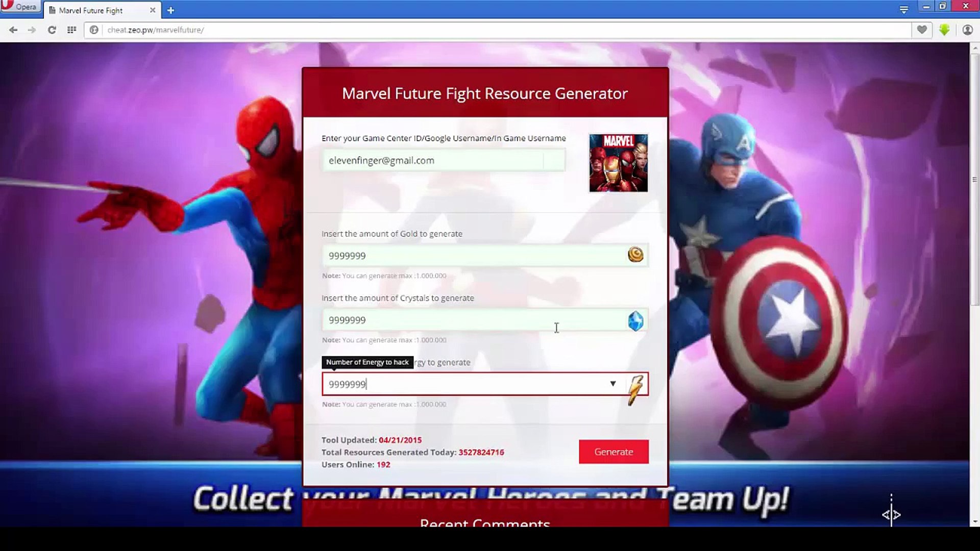Click the Crystals amount input field
This screenshot has width=980, height=551.
tap(485, 320)
